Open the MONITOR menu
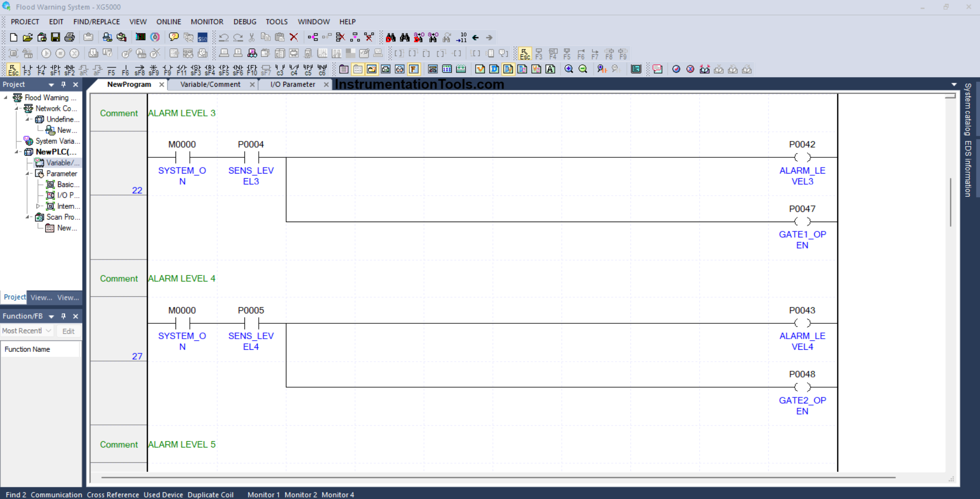980x499 pixels. click(x=207, y=21)
